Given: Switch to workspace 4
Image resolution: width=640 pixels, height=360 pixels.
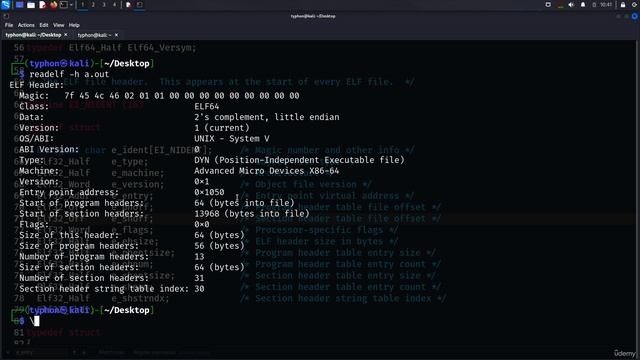Looking at the screenshot, I should click(114, 4).
